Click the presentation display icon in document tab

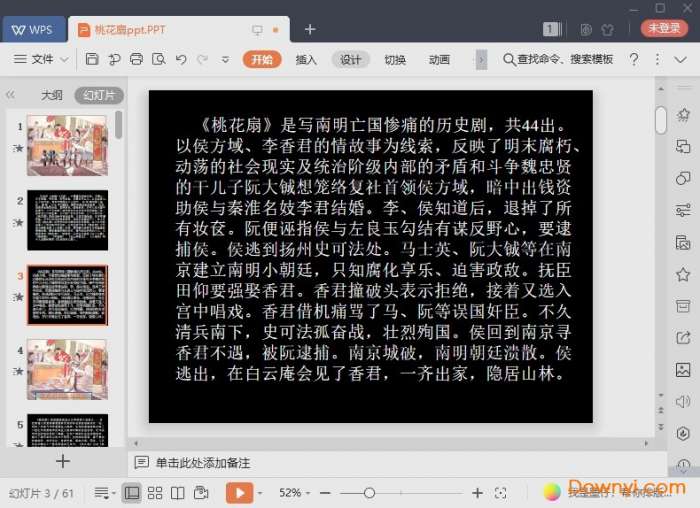[257, 30]
